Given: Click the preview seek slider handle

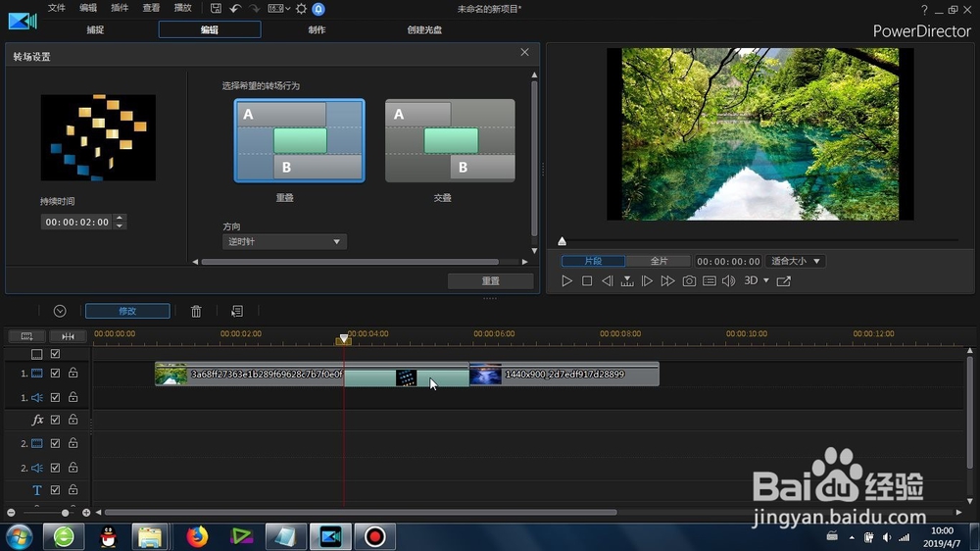Looking at the screenshot, I should pyautogui.click(x=562, y=241).
